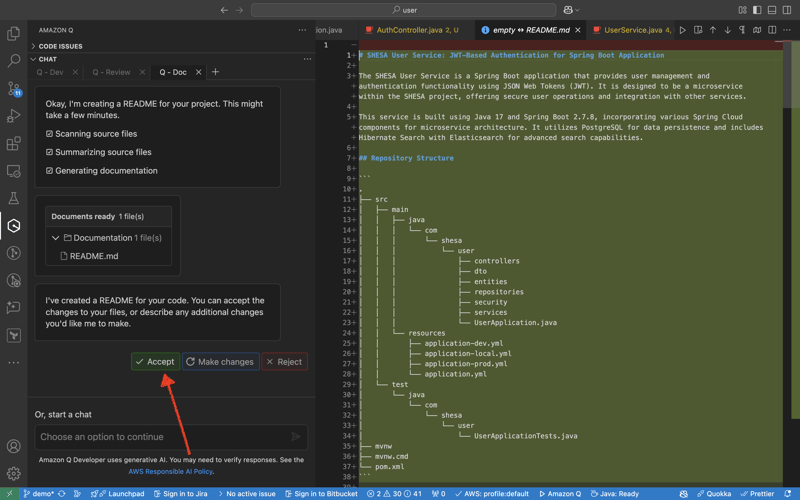Accept the generated README changes
The width and height of the screenshot is (800, 500).
pyautogui.click(x=155, y=361)
